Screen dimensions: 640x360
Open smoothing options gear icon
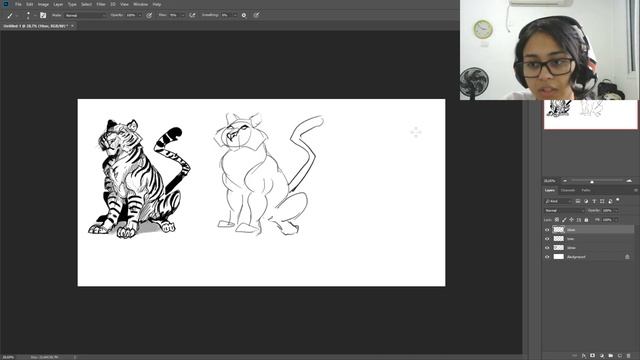click(x=244, y=16)
